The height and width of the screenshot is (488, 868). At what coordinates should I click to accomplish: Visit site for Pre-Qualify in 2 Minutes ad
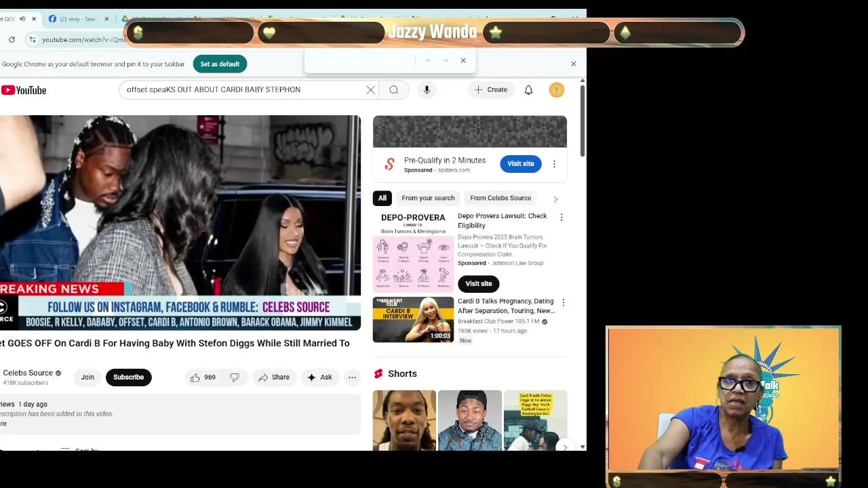[521, 163]
